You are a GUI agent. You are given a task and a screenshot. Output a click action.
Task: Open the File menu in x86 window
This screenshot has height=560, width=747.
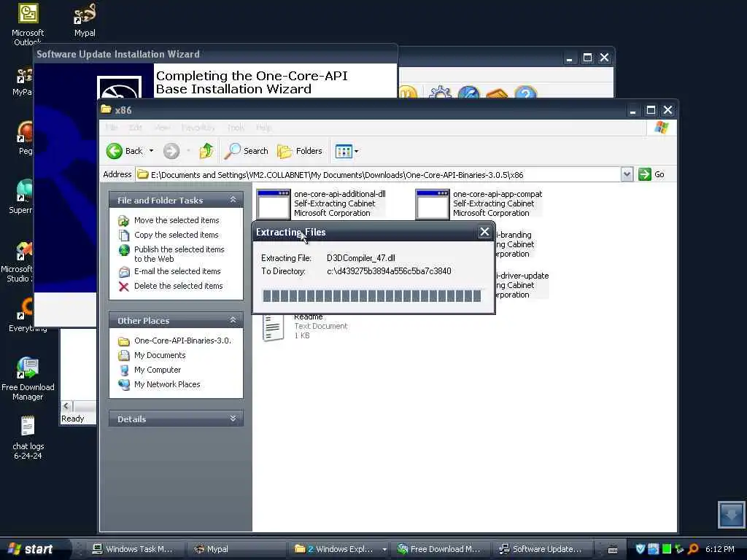(112, 128)
